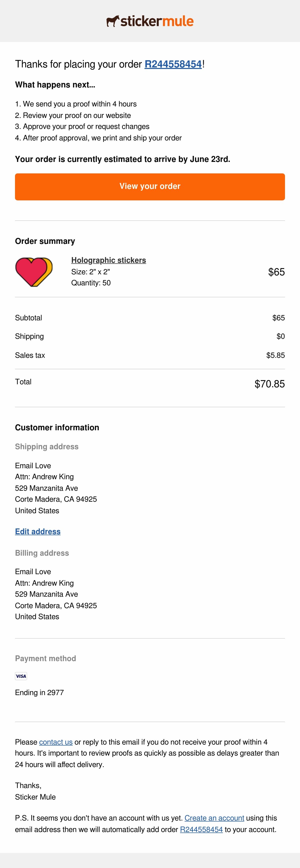
Task: Click the Sticker Mule logo
Action: pyautogui.click(x=150, y=21)
